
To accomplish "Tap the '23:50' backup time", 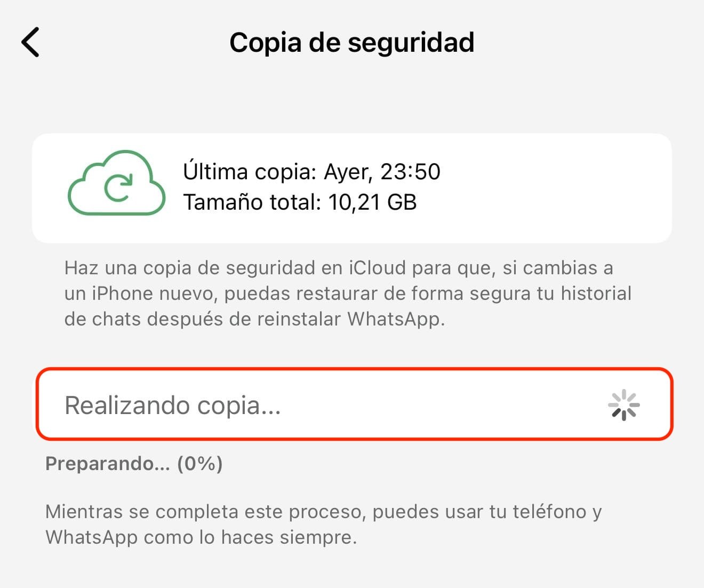I will click(410, 172).
